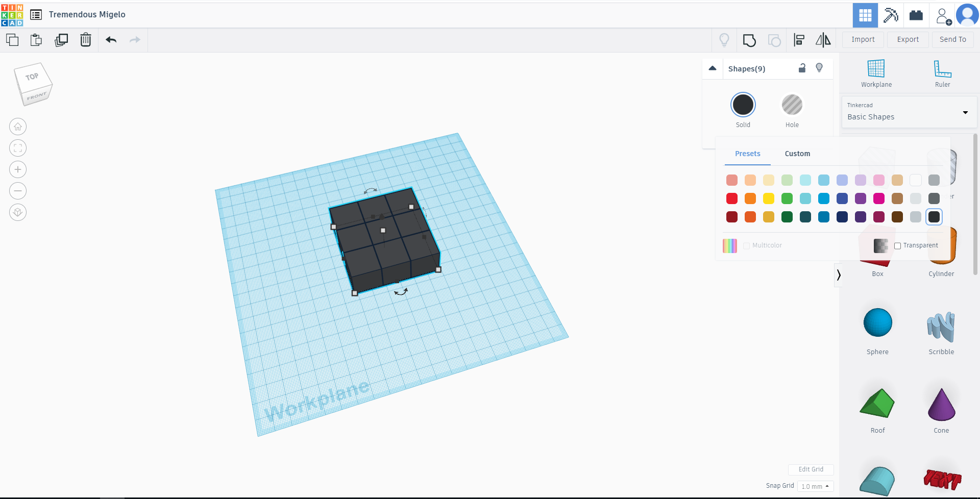Viewport: 980px width, 499px height.
Task: Open the design list icon
Action: pyautogui.click(x=36, y=15)
